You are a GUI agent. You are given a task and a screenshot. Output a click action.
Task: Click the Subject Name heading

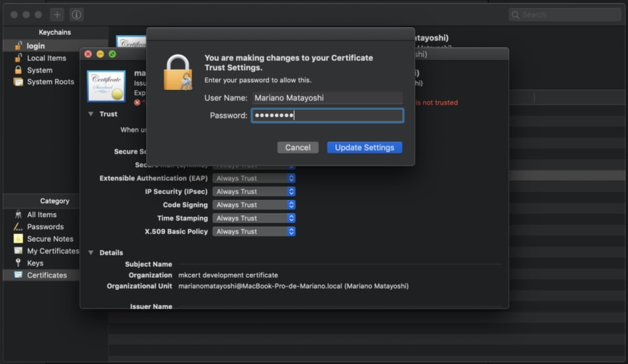coord(148,264)
